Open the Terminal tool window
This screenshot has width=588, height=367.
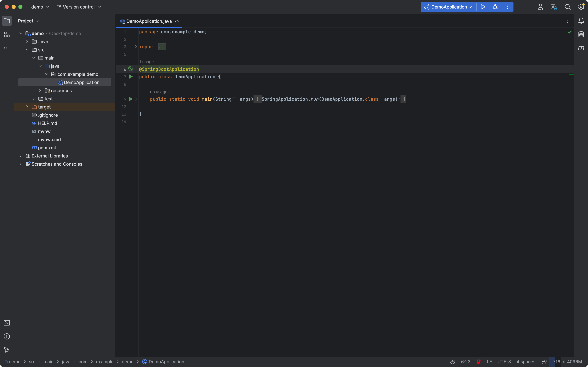[7, 323]
